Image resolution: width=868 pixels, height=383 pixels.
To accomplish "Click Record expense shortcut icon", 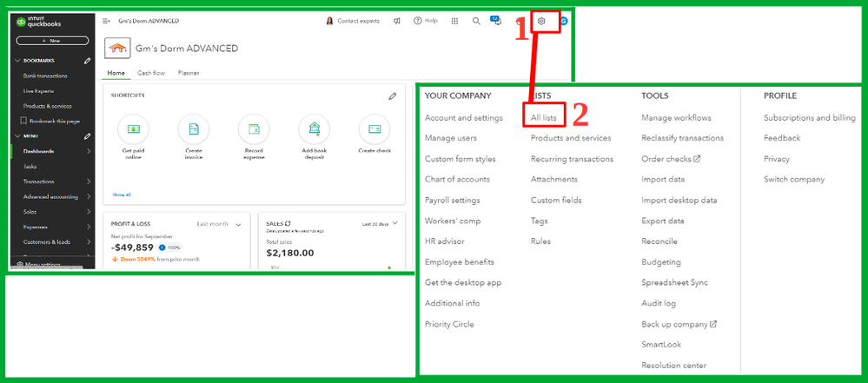I will (254, 129).
